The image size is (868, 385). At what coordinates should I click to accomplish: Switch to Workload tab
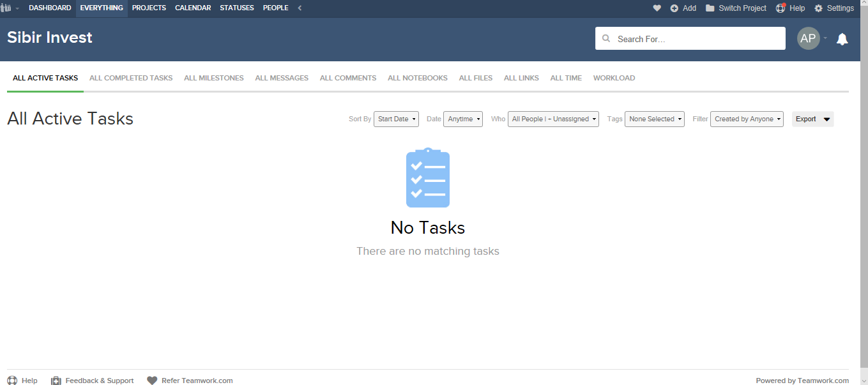(x=614, y=78)
